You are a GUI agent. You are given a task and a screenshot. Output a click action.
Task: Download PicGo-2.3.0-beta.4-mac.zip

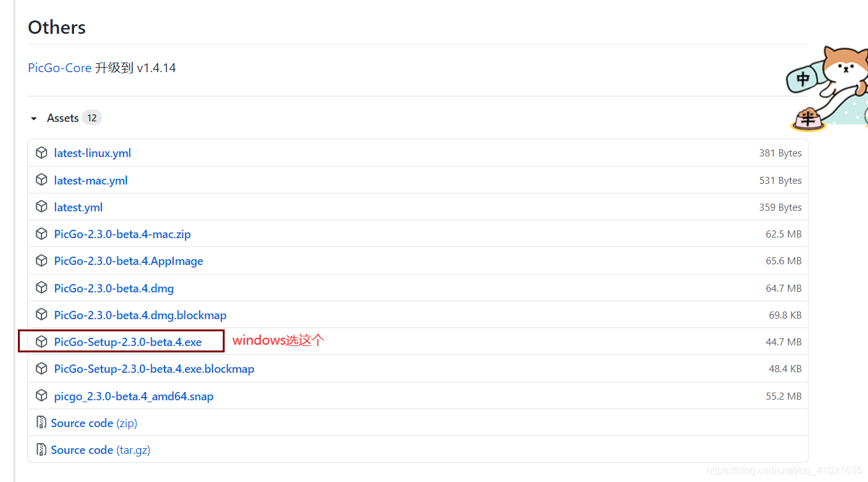123,234
